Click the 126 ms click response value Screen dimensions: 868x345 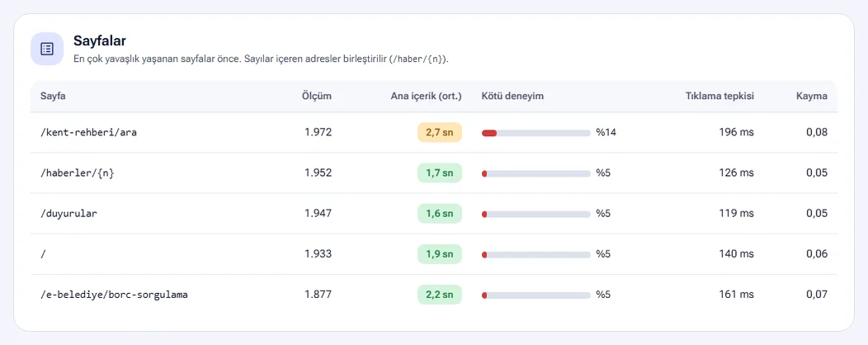(x=736, y=172)
